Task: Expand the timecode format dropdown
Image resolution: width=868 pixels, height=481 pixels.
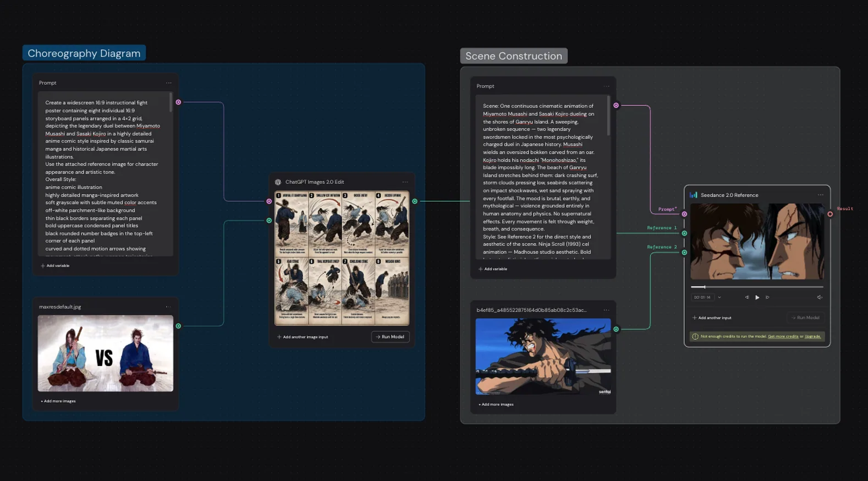Action: click(x=719, y=298)
